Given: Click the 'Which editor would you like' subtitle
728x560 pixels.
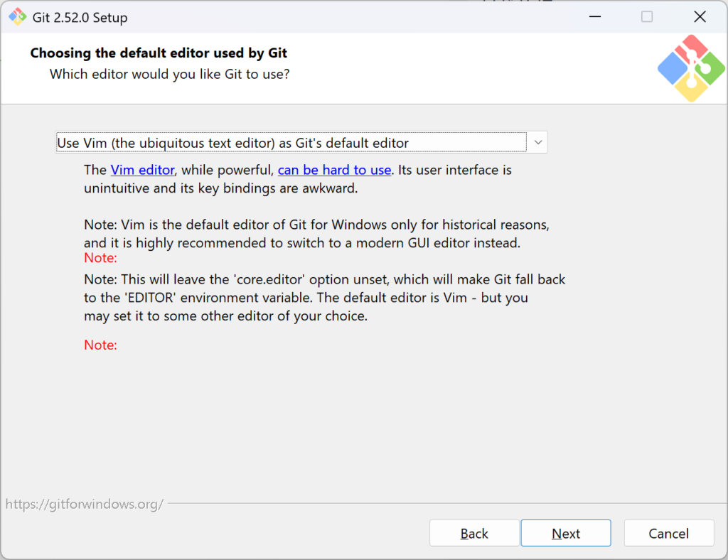Looking at the screenshot, I should [x=170, y=74].
